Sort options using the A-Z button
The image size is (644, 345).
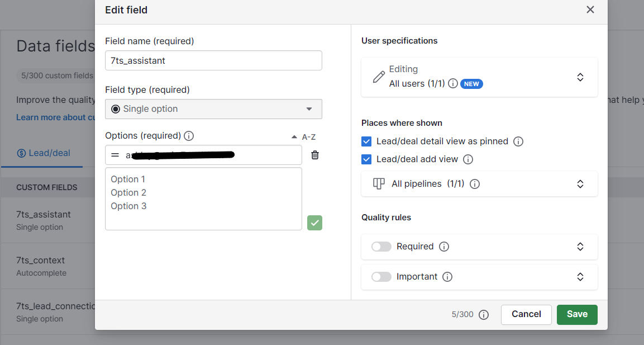(x=304, y=137)
